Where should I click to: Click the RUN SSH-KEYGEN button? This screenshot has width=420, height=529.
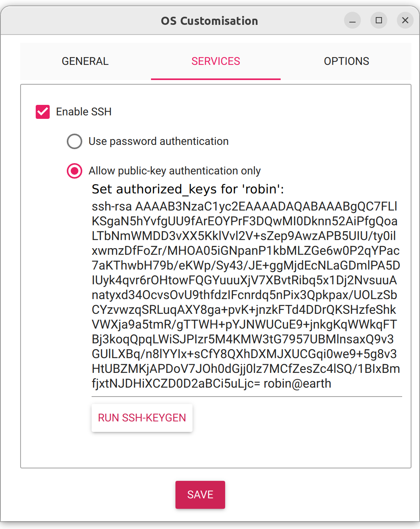(142, 418)
